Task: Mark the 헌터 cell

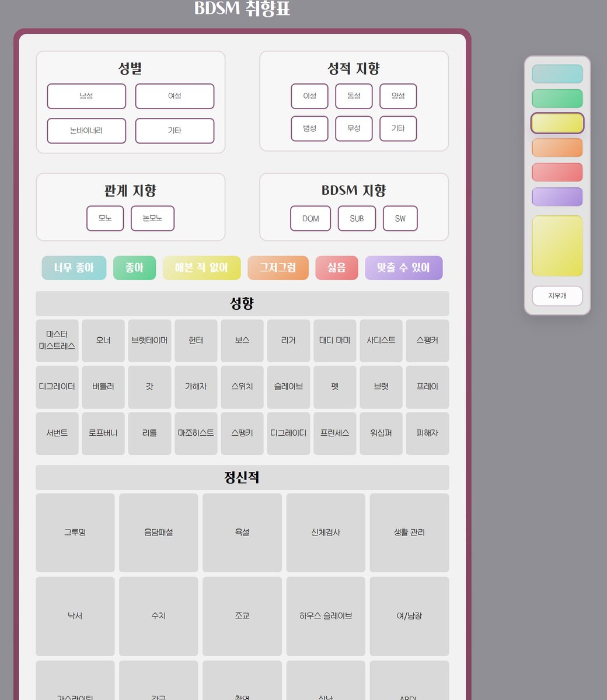Action: pos(196,341)
